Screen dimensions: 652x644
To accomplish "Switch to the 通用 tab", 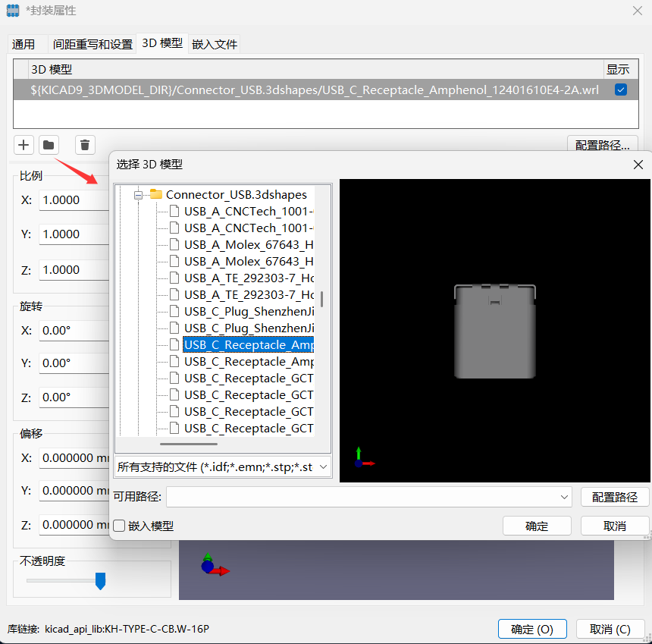I will pos(24,44).
